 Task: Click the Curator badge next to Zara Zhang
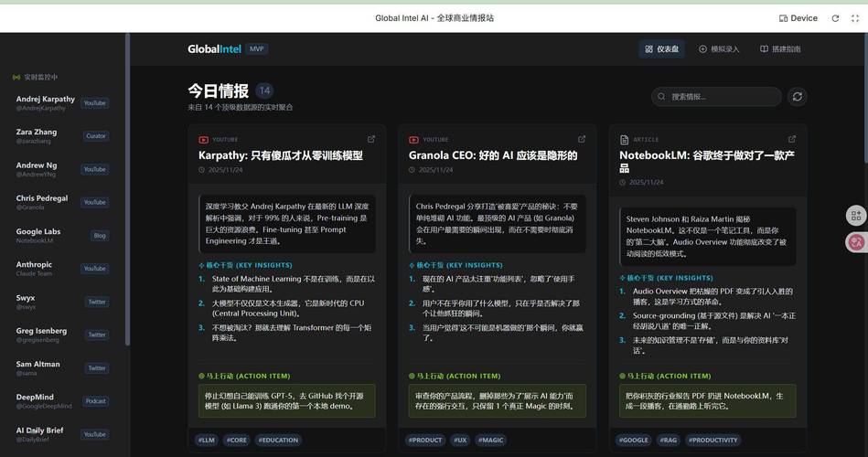[x=96, y=136]
